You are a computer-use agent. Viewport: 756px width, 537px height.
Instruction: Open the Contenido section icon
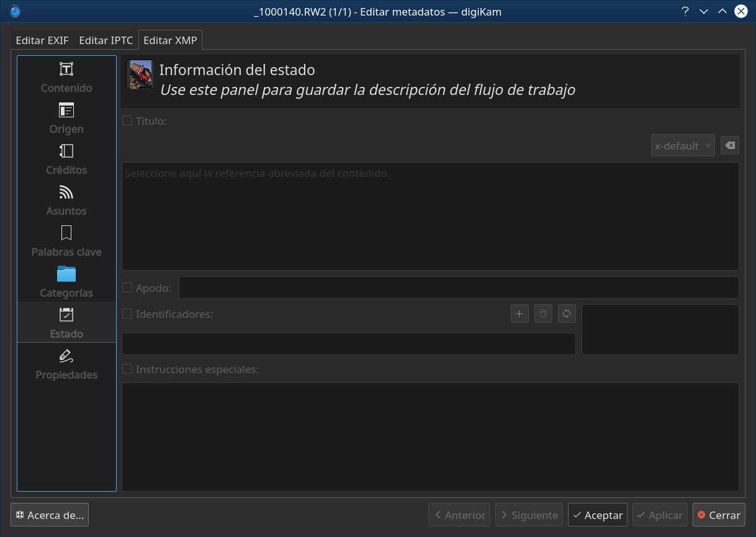point(66,69)
